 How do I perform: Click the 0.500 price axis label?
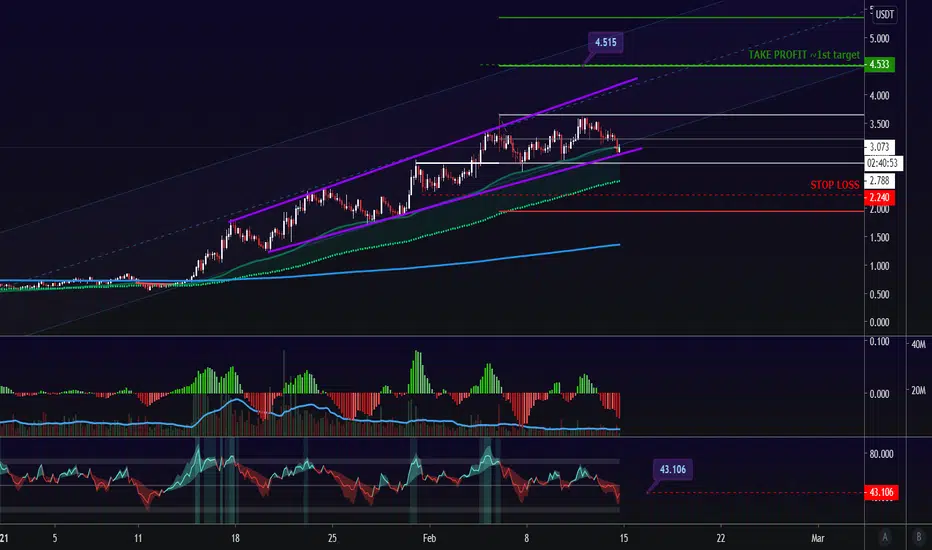click(879, 294)
